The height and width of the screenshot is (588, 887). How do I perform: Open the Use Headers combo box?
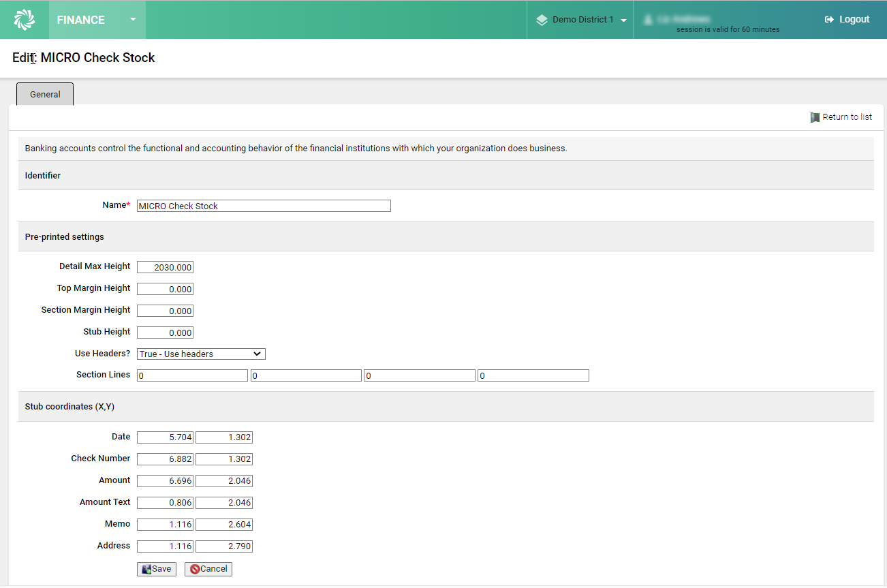coord(200,353)
